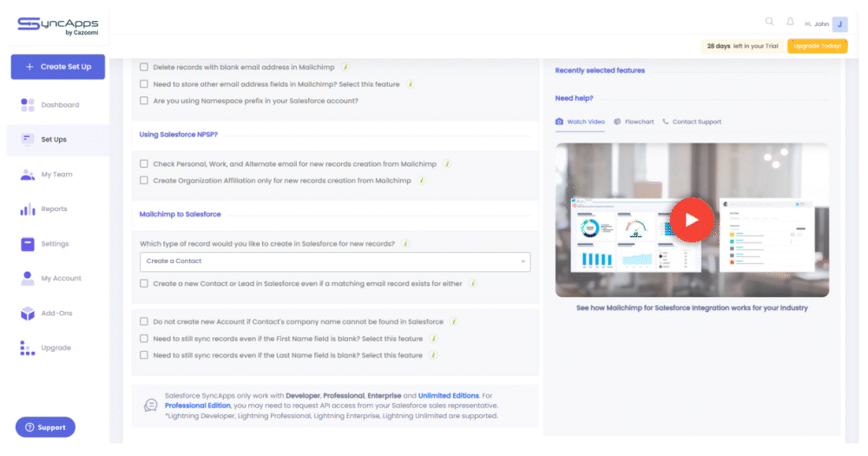Image resolution: width=868 pixels, height=456 pixels.
Task: Click See how Mailchimp for Salesforce caption
Action: pyautogui.click(x=692, y=308)
